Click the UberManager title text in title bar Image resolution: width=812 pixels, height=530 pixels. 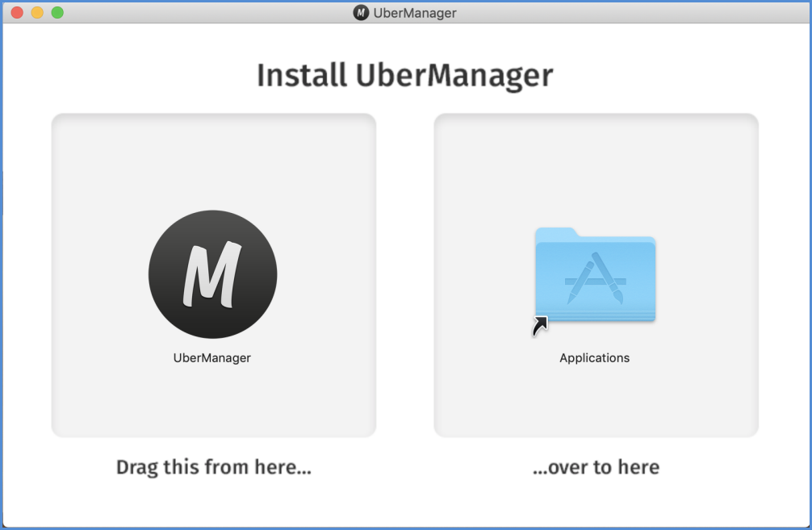coord(415,13)
